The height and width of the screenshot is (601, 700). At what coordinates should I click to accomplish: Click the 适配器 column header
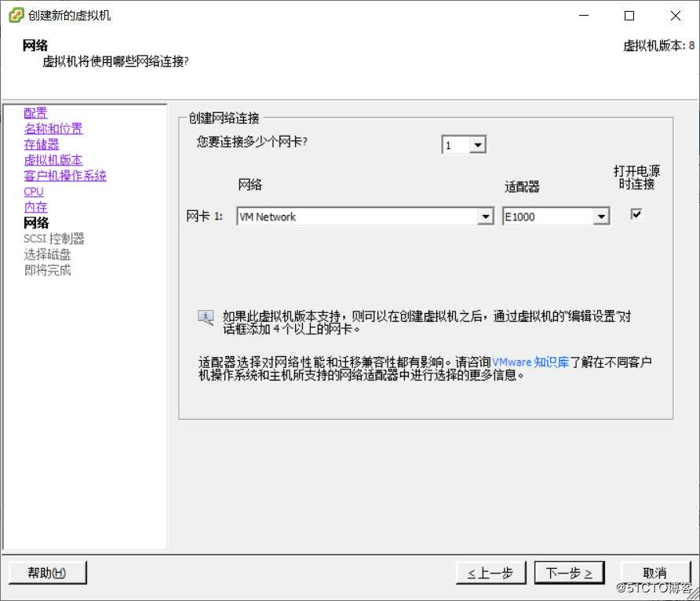pos(522,186)
